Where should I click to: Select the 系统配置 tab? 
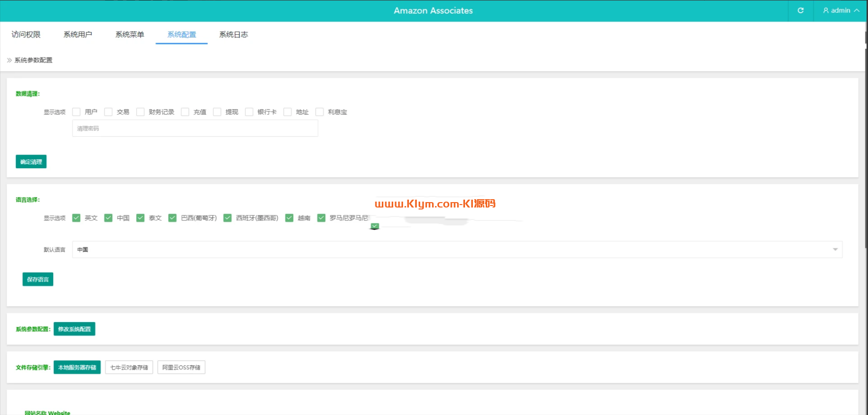coord(182,34)
